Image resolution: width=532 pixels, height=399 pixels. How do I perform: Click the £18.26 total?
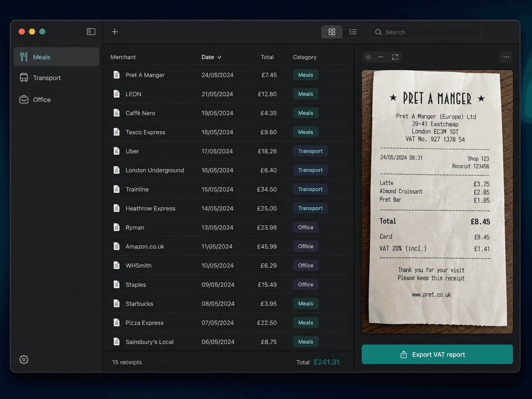click(267, 151)
